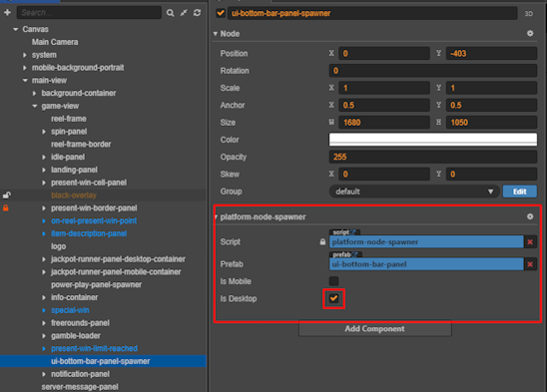Click the search magnifier icon in hierarchy
547x392 pixels.
point(171,13)
